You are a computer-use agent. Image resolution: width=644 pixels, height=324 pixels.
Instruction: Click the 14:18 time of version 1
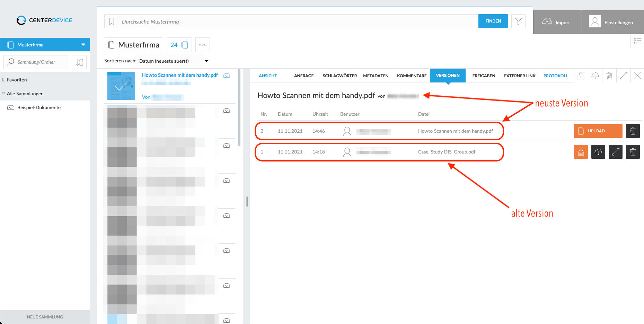[x=318, y=152]
